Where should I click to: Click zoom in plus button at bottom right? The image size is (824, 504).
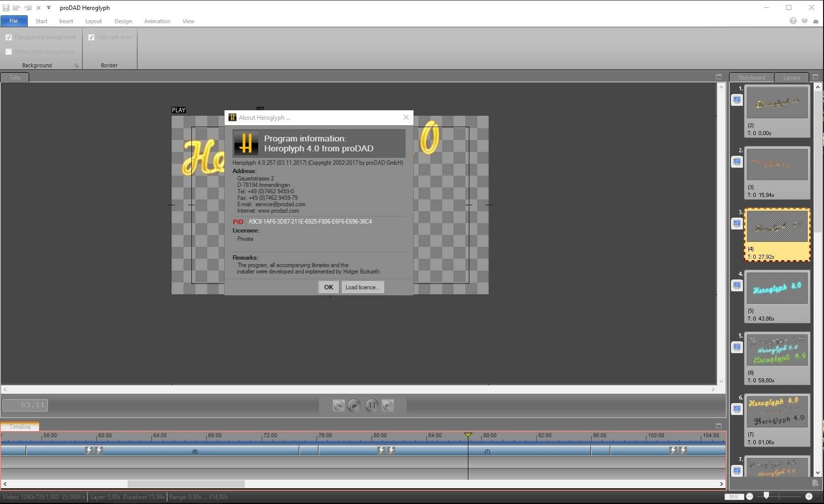coord(809,497)
